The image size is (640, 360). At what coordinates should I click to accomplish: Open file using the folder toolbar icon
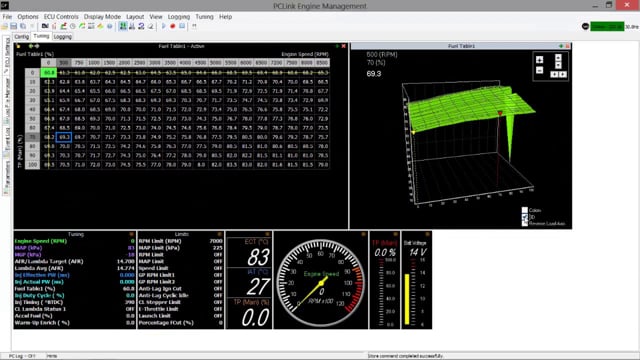pos(4,26)
